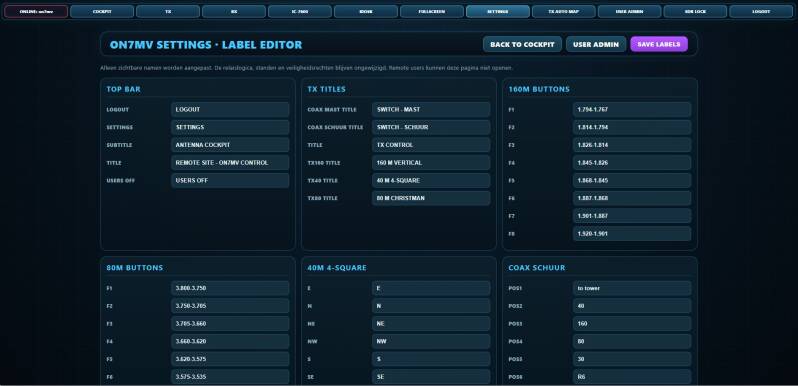
Task: Click the SETTINGS tab in top navigation
Action: point(498,11)
